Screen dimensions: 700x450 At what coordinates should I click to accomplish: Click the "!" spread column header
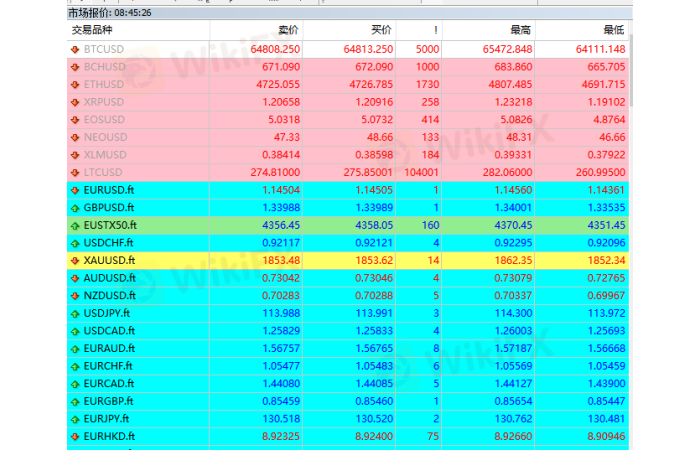pos(434,30)
